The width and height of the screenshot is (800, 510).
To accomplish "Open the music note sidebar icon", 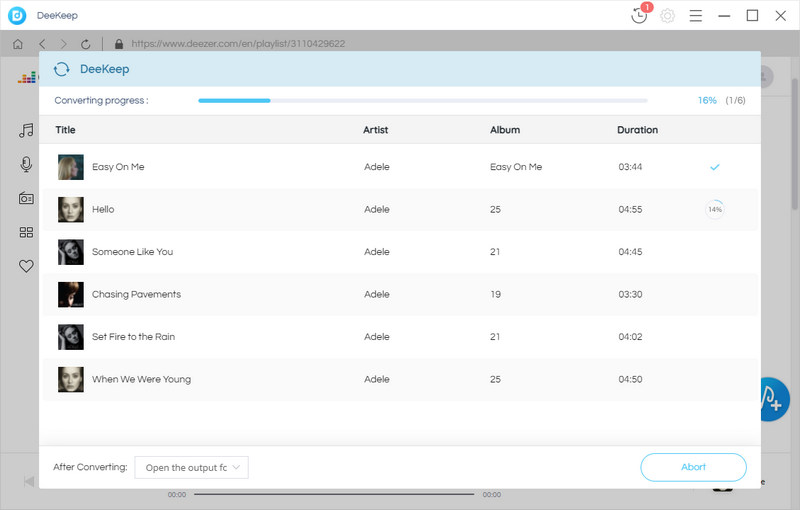I will pyautogui.click(x=26, y=131).
